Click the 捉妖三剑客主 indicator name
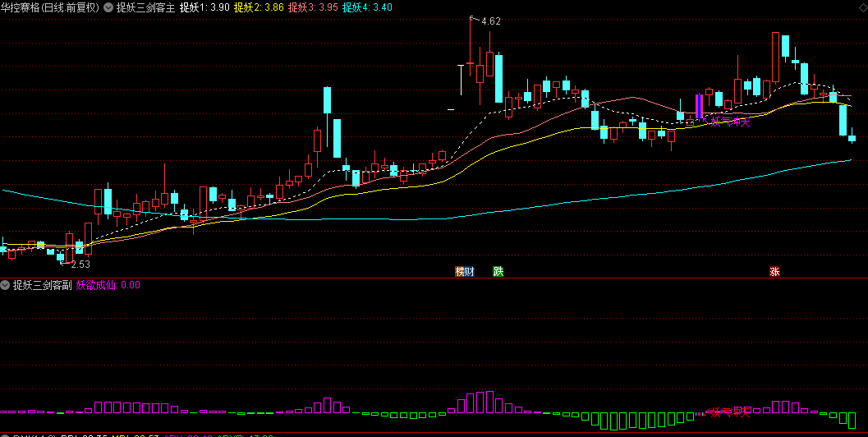 point(145,7)
